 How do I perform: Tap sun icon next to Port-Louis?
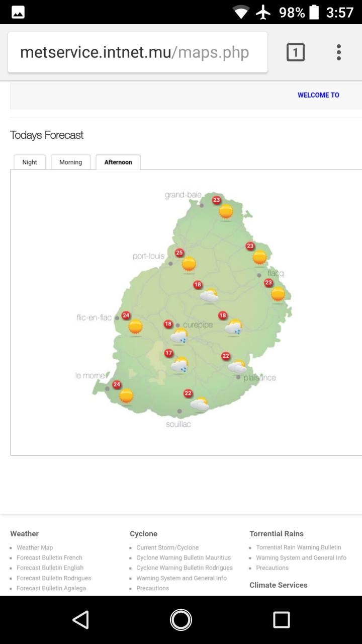(x=189, y=264)
